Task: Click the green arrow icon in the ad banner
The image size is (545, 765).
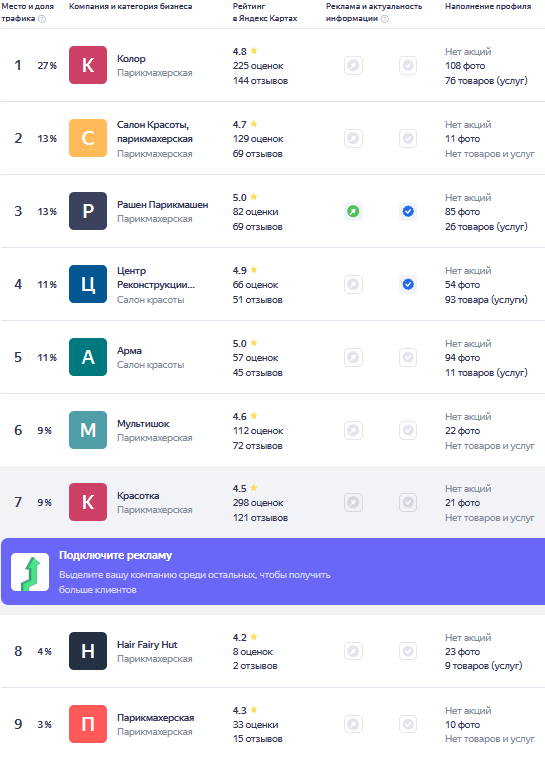Action: [30, 572]
